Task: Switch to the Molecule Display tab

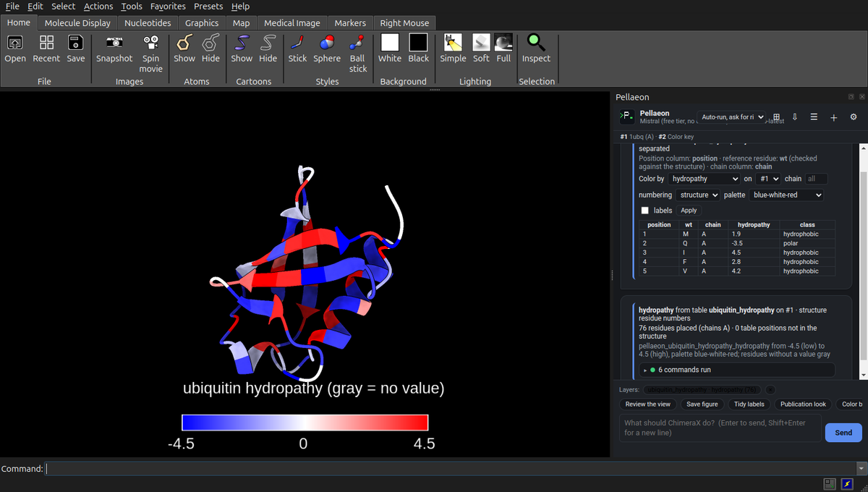Action: coord(77,23)
